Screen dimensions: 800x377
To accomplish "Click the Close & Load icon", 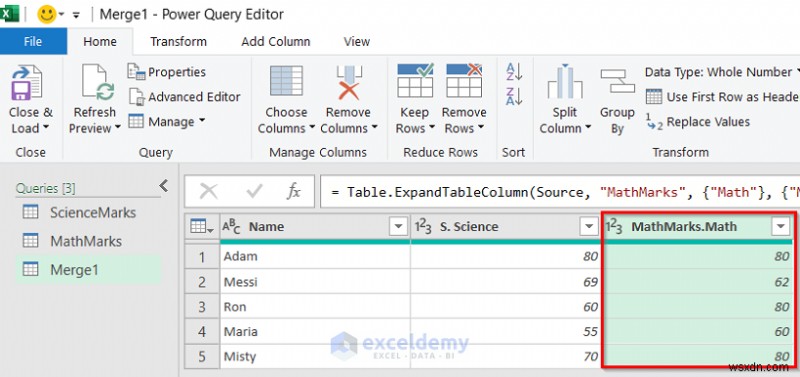I will (x=27, y=83).
